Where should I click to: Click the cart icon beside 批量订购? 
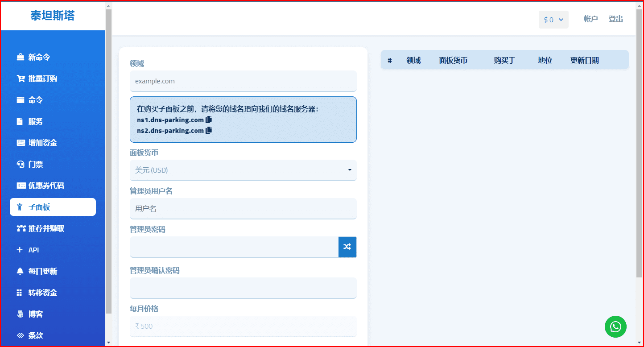click(x=21, y=78)
